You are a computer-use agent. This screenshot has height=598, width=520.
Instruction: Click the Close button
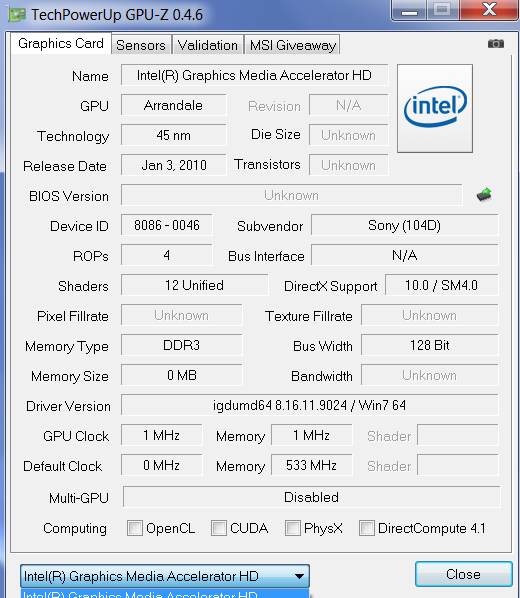tap(464, 574)
